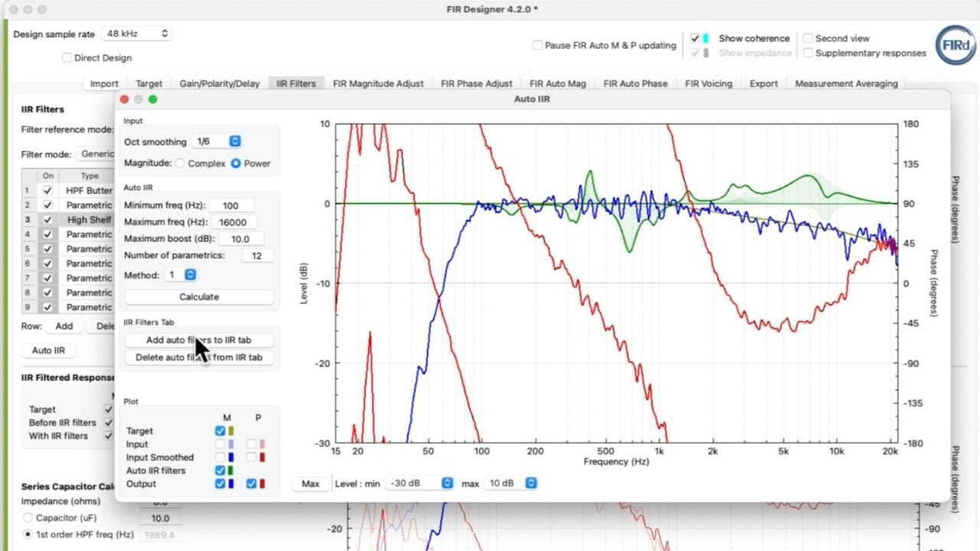Click the Minimum freq (Hz) field

pyautogui.click(x=230, y=205)
